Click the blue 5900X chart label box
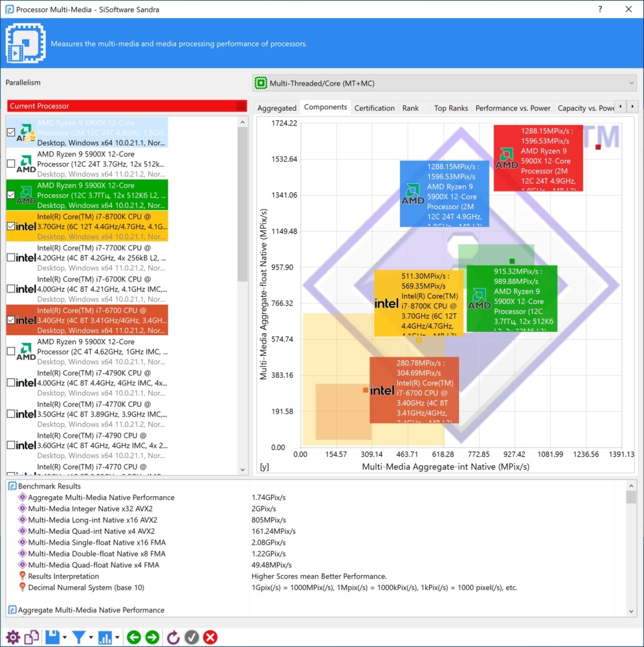This screenshot has height=647, width=644. (x=444, y=193)
